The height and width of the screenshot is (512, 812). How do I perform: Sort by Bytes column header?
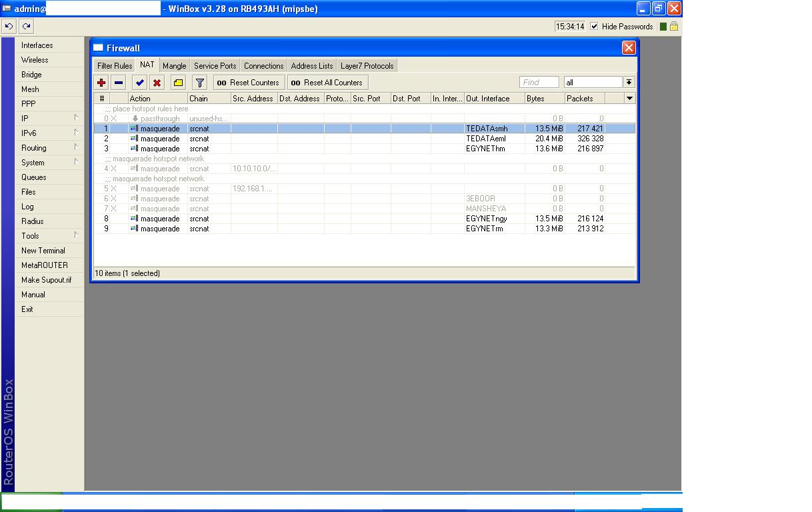coord(544,98)
